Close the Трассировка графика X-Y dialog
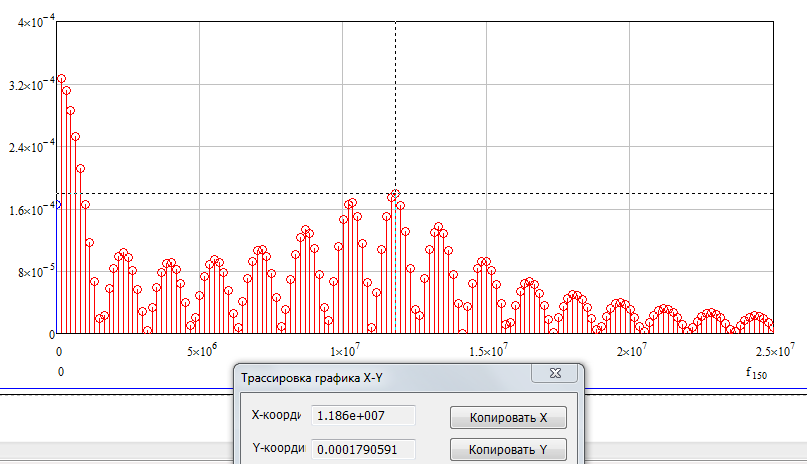The width and height of the screenshot is (807, 464). click(x=555, y=373)
